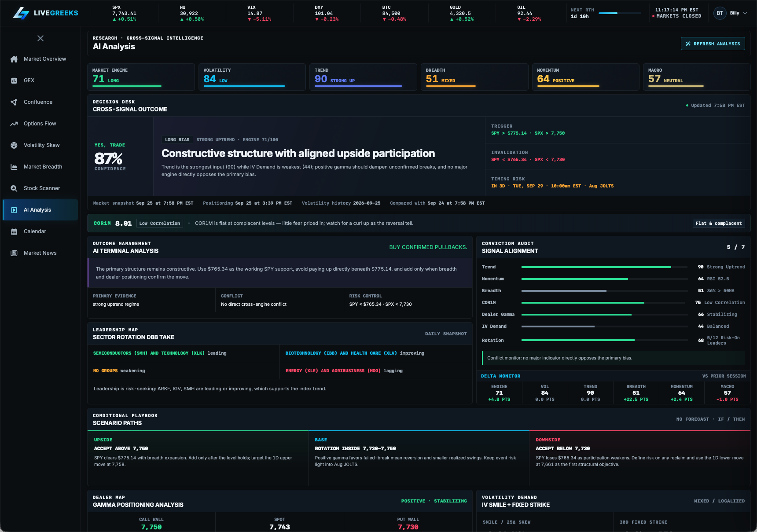Viewport: 757px width, 532px height.
Task: Click the AI Analysis sidebar icon
Action: (x=14, y=210)
